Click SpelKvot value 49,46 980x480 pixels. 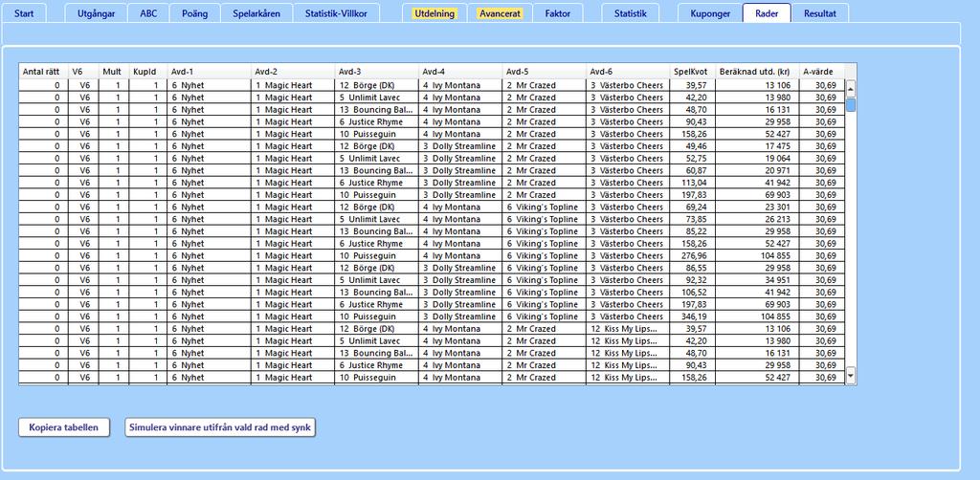click(697, 146)
